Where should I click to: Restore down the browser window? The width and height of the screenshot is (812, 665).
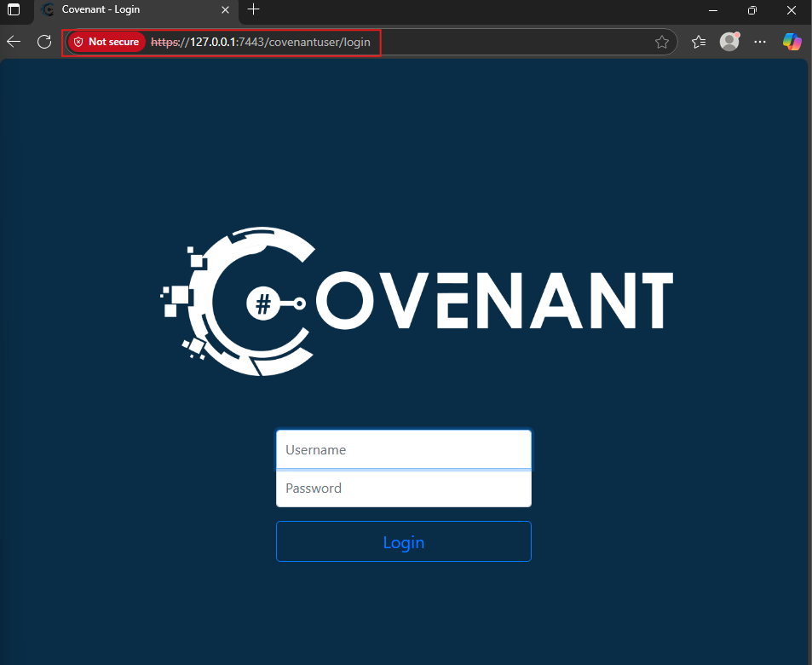752,10
